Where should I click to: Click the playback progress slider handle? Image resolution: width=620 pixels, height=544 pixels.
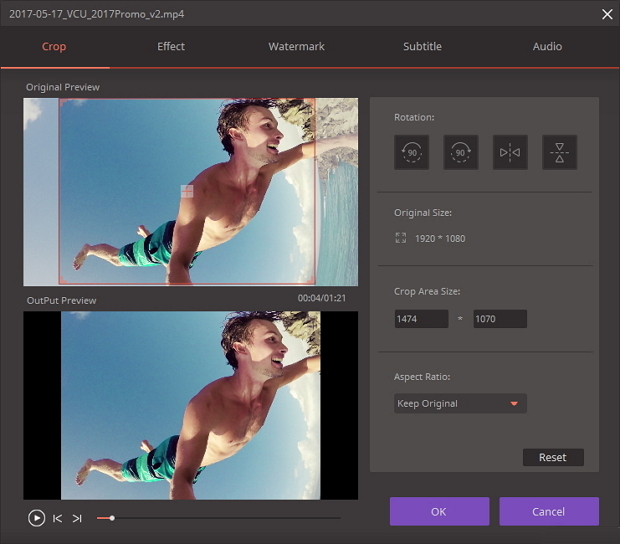[x=112, y=518]
